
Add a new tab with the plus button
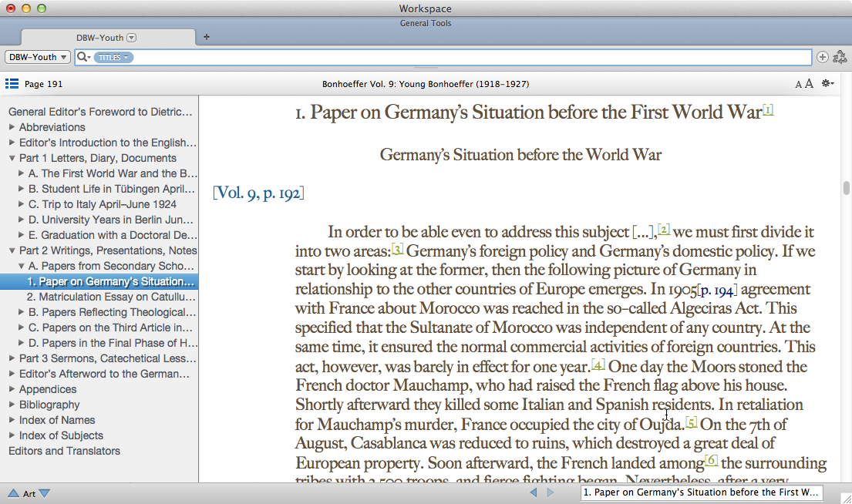tap(207, 37)
